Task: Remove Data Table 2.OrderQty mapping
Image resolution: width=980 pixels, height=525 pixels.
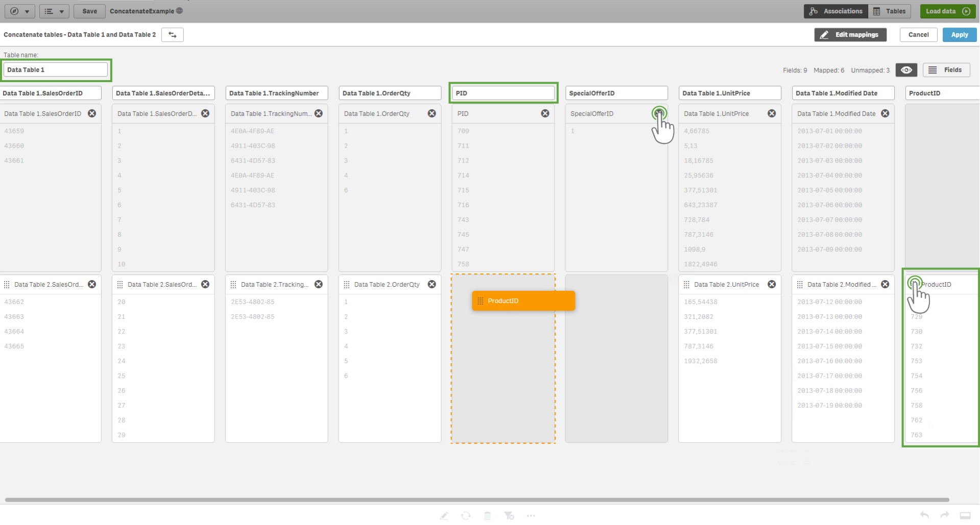Action: pos(432,284)
